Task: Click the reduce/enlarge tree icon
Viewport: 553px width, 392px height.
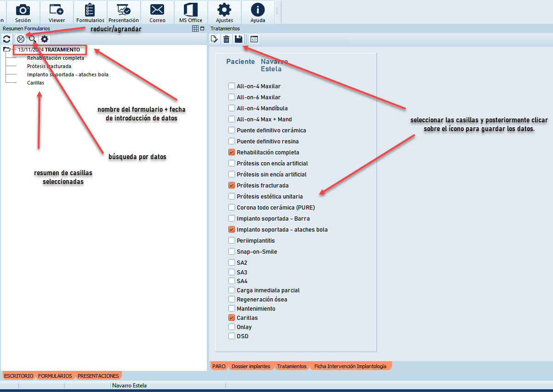Action: 20,39
